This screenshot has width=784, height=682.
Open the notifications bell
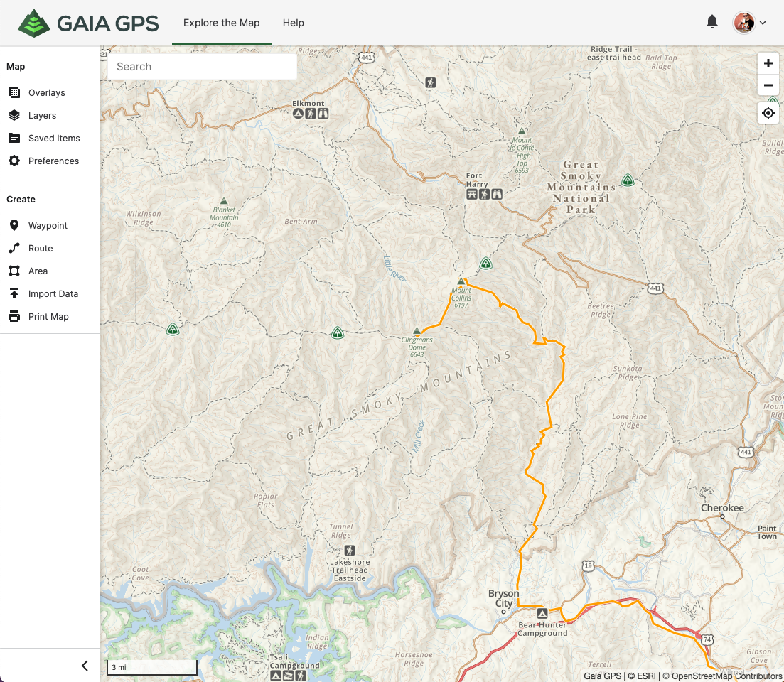tap(712, 22)
